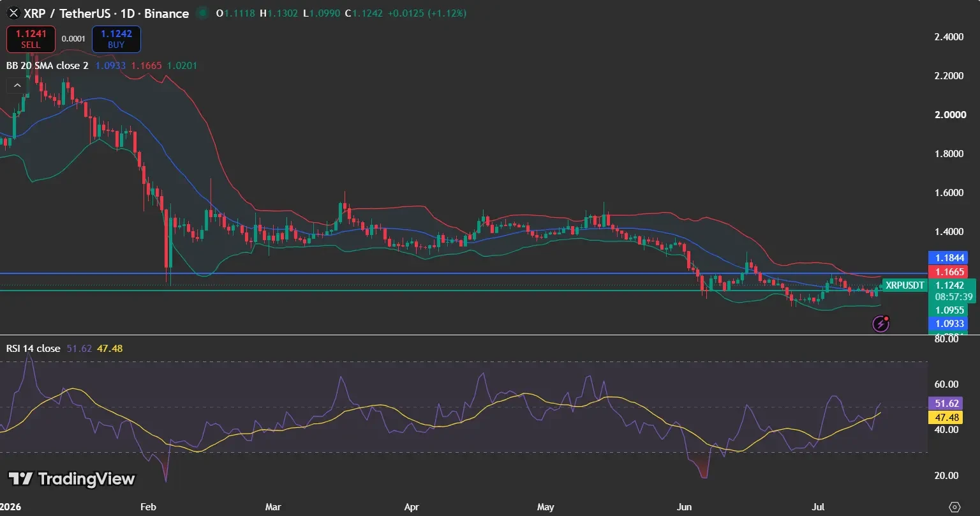Click the red 1.1665 value in BB legend
The image size is (980, 516).
coord(146,65)
